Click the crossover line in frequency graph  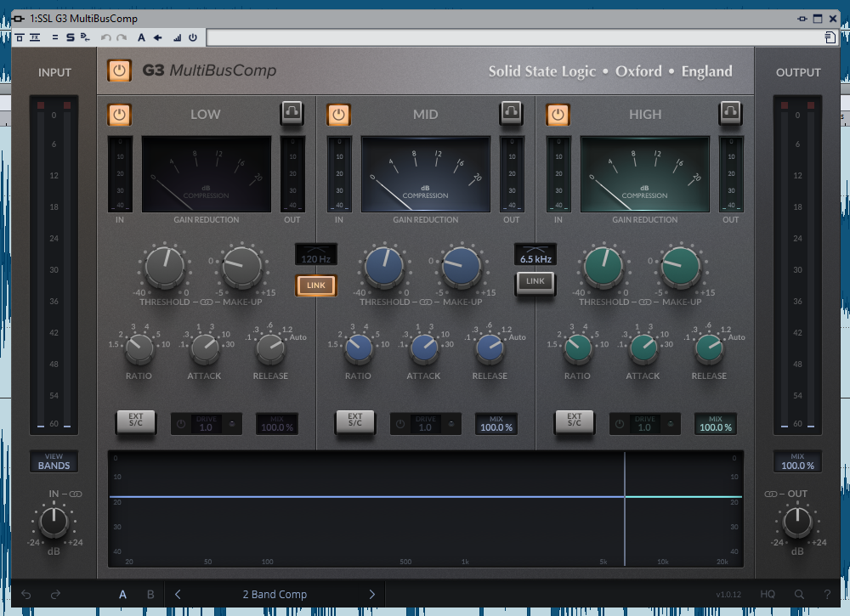[x=625, y=509]
